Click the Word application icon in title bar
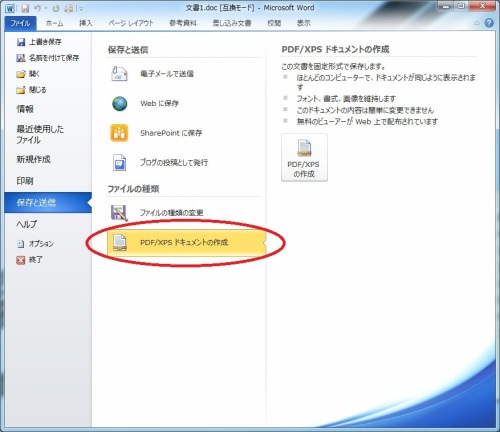The height and width of the screenshot is (432, 500). point(10,8)
